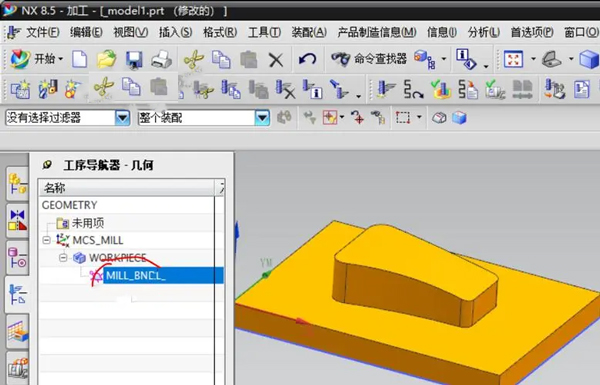Click the Open folder icon
600x385 pixels.
106,59
